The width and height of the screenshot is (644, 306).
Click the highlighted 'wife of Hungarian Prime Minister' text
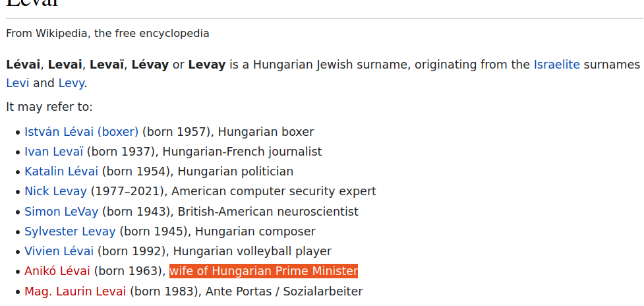[264, 271]
